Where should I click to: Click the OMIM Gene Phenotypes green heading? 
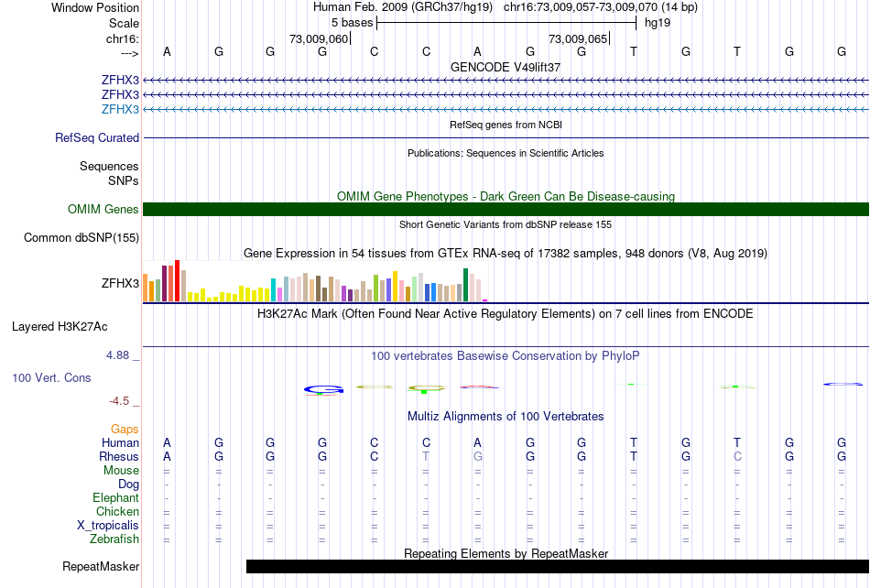coord(506,196)
